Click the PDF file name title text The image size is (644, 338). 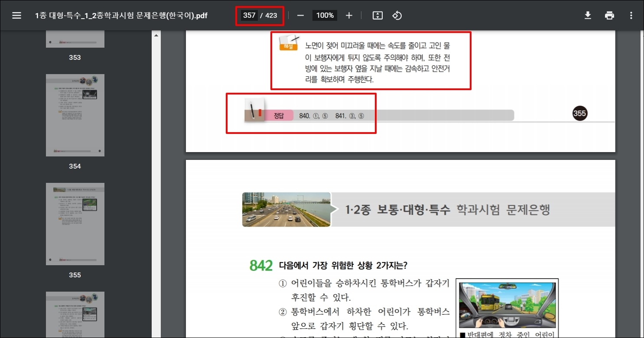[x=121, y=16]
